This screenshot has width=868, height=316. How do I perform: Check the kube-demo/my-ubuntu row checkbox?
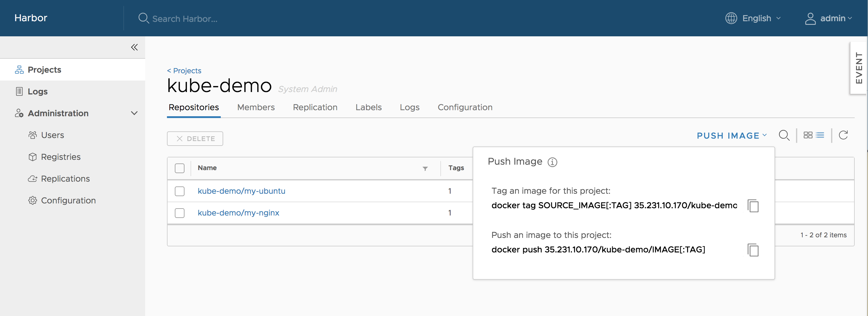tap(180, 191)
